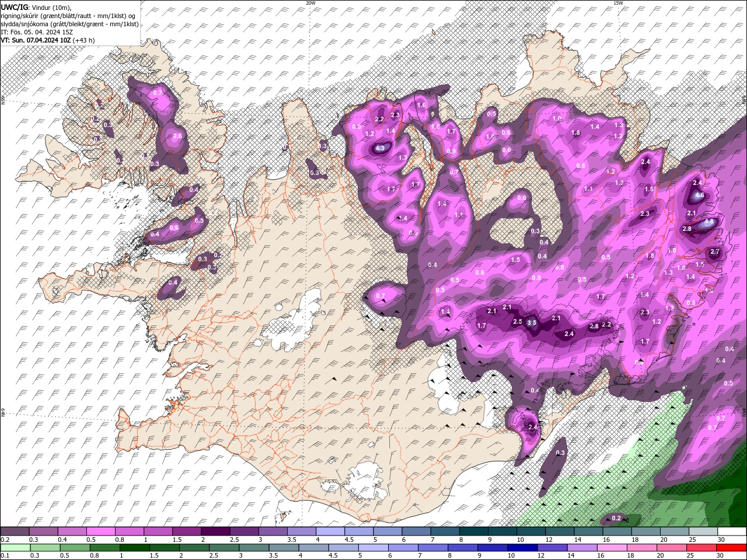747x560 pixels.
Task: Click the '0.1' label in rain legend
Action: tap(5, 556)
